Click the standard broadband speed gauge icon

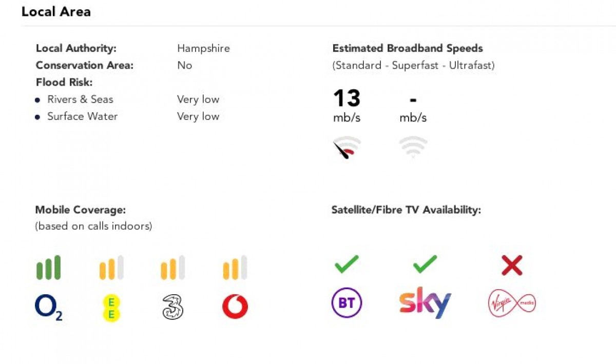click(x=346, y=147)
